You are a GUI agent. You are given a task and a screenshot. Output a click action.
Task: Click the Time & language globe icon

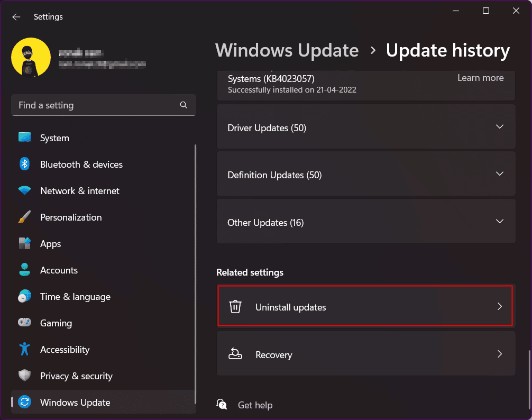click(x=24, y=297)
